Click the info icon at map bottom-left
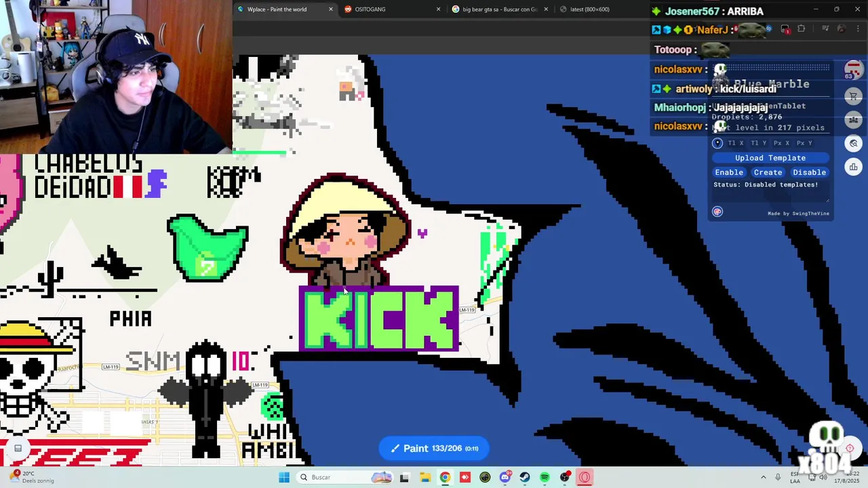868x488 pixels. pos(18,447)
